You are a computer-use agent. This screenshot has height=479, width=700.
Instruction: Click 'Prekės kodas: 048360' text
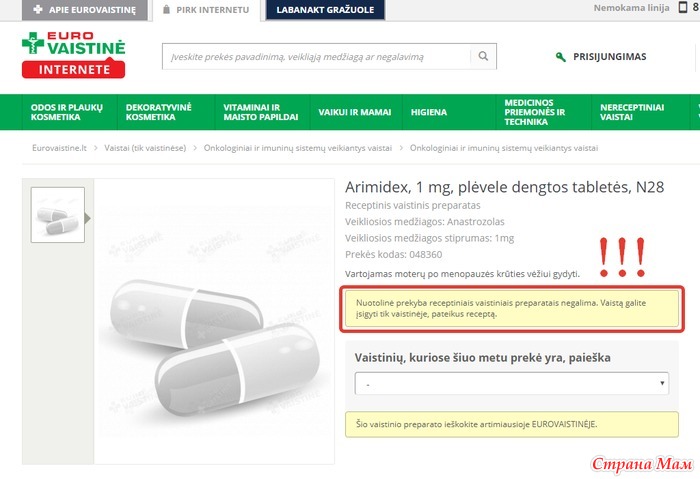(x=394, y=255)
